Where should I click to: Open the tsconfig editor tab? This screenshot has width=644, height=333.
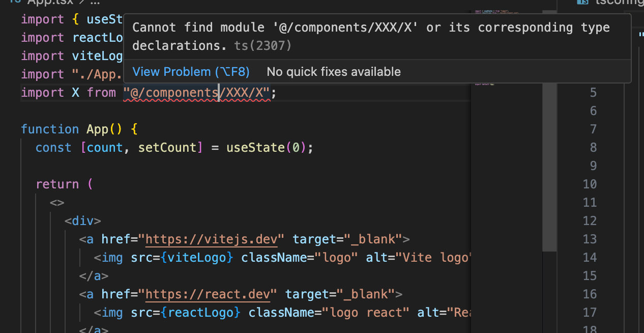[618, 2]
